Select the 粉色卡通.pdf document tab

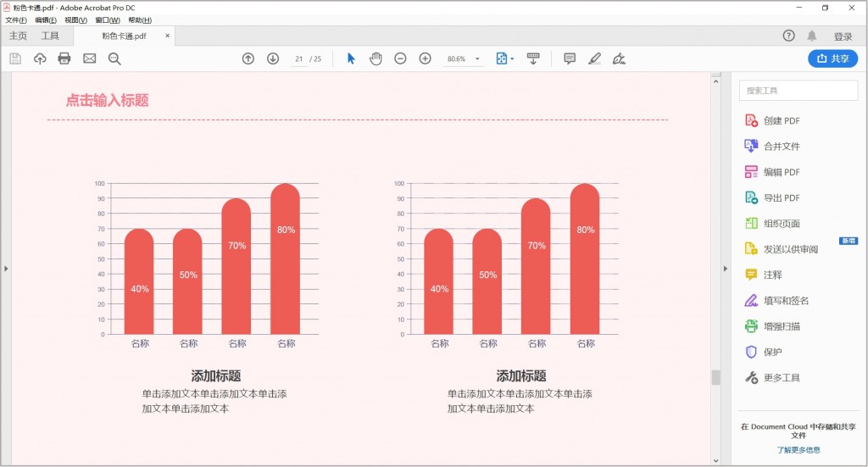[124, 36]
